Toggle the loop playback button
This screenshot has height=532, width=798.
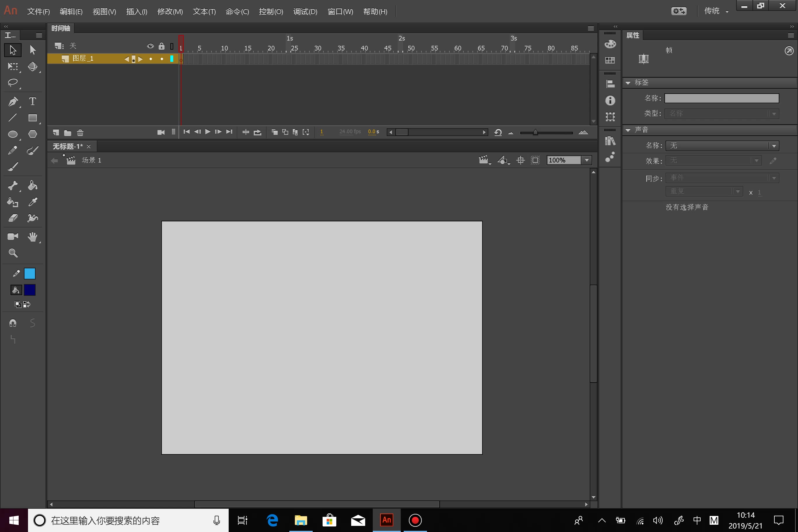pos(258,132)
